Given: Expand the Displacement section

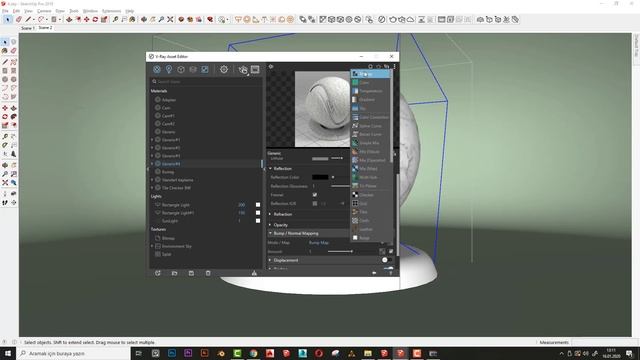Looking at the screenshot, I should (270, 260).
